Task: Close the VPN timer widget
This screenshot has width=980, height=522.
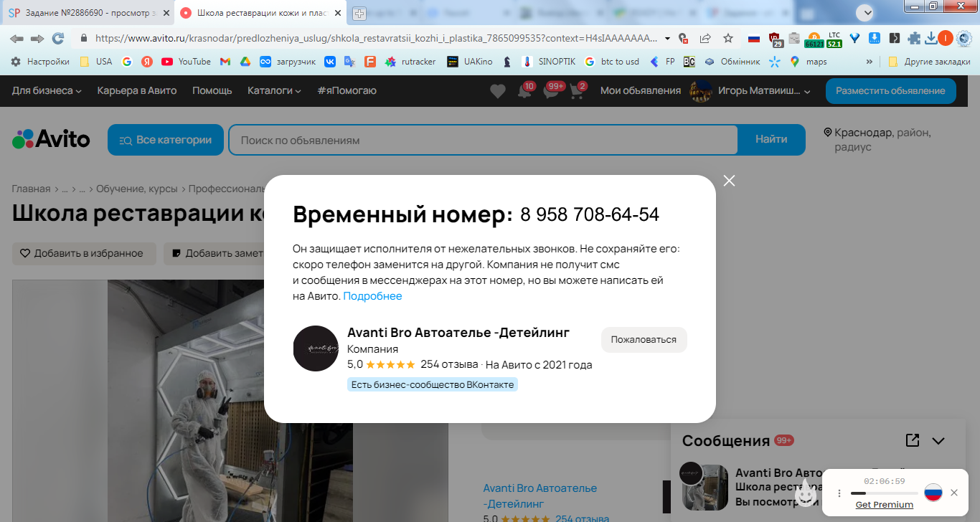Action: 954,493
